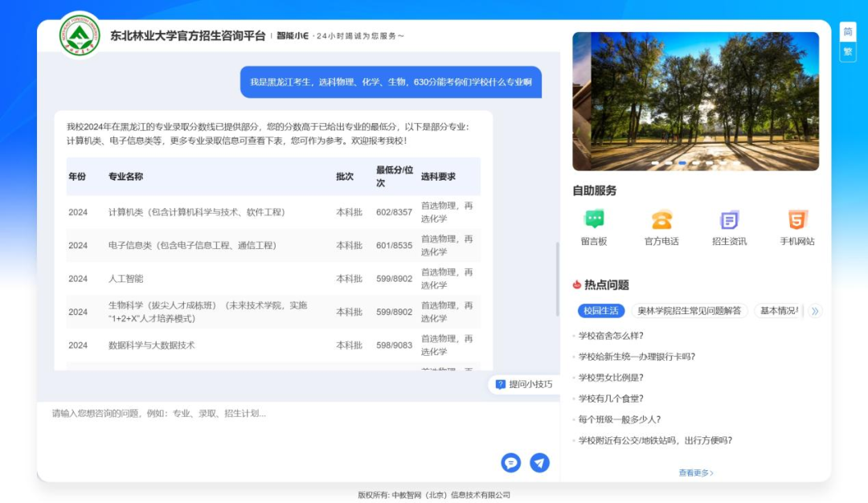Click the 留言板 message board icon
Image resolution: width=868 pixels, height=503 pixels.
coord(594,219)
